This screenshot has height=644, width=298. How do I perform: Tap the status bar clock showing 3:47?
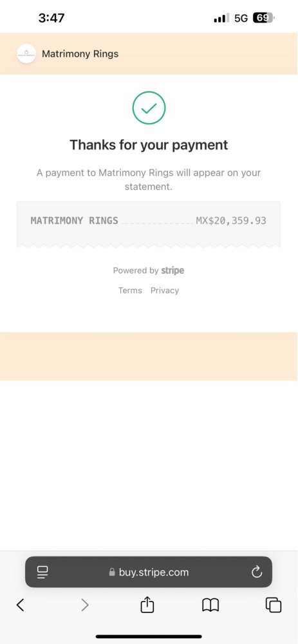tap(51, 18)
